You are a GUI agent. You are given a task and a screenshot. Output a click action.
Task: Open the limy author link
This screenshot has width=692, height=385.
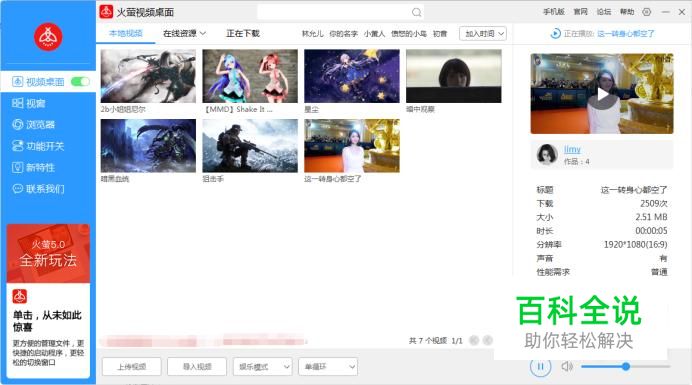pyautogui.click(x=572, y=150)
